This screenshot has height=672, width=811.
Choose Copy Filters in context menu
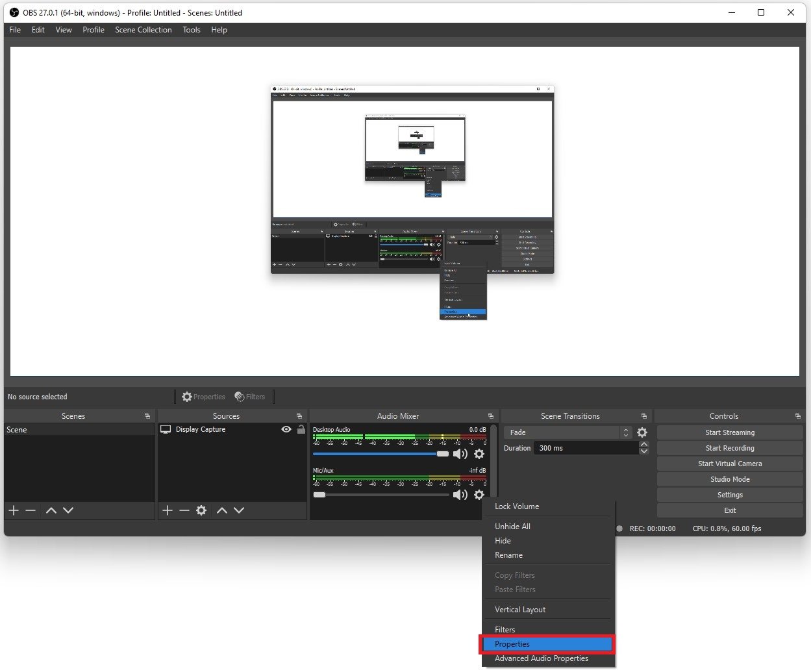tap(549, 575)
